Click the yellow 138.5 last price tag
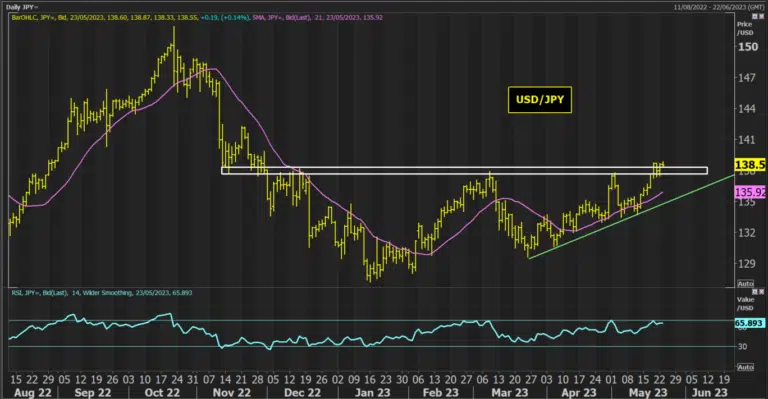 pos(750,165)
